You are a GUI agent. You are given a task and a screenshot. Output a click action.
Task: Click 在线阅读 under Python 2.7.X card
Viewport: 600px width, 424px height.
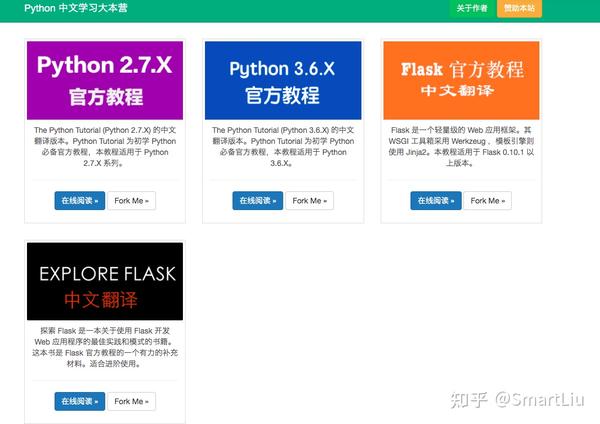(80, 201)
